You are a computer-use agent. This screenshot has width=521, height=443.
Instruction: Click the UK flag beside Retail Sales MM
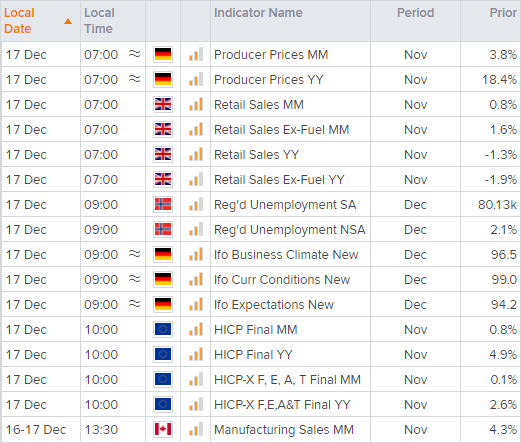(x=163, y=104)
